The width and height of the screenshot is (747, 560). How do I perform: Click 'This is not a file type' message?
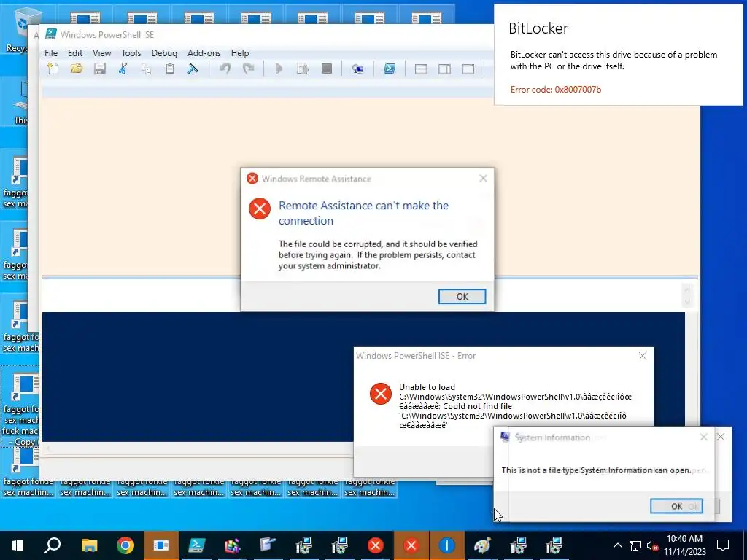(596, 470)
